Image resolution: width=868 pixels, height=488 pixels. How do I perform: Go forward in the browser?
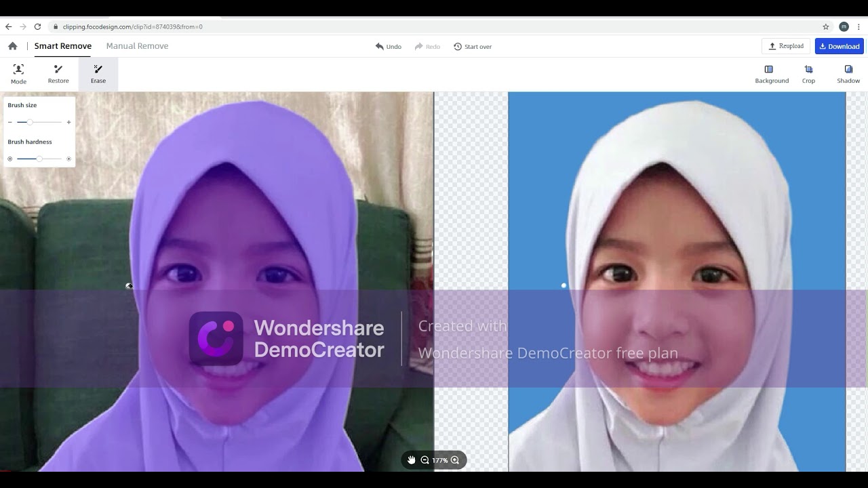(x=23, y=26)
